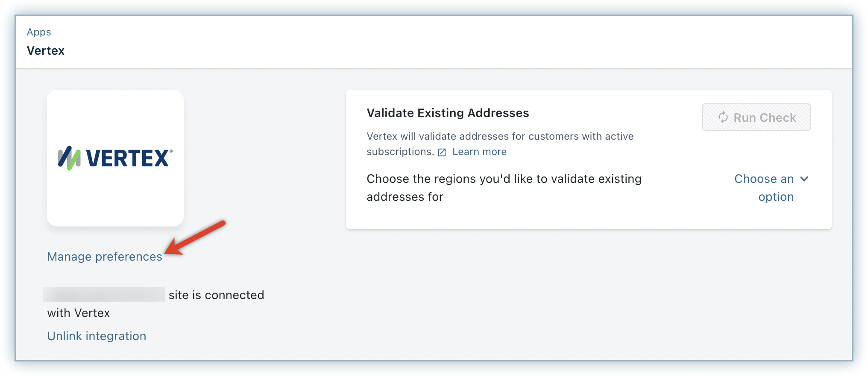Click the VERTEX wordmark text in the logo

coord(128,158)
